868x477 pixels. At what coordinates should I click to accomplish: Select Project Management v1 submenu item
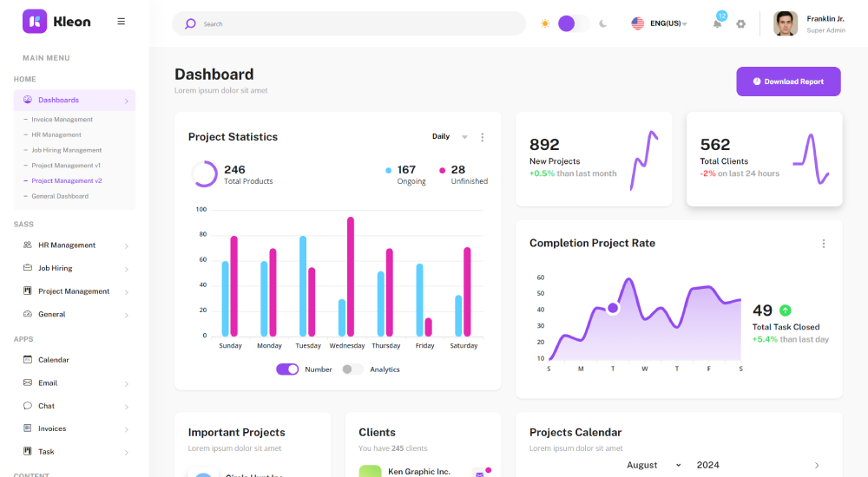pos(66,166)
